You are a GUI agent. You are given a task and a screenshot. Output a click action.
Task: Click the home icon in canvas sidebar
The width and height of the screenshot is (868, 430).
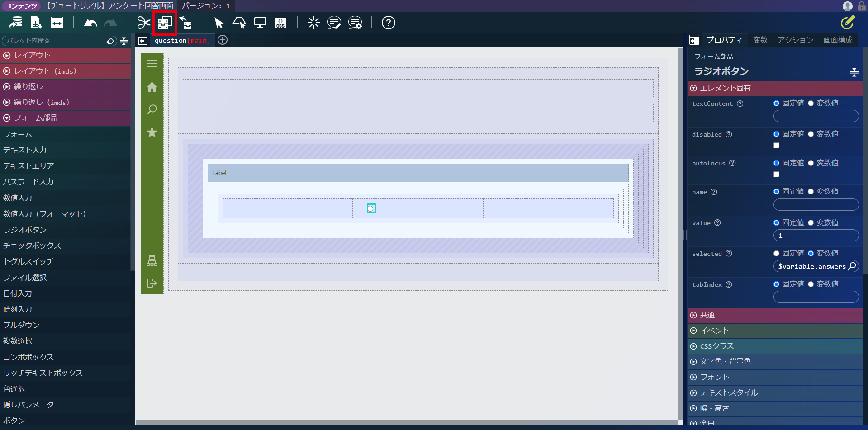pos(152,87)
